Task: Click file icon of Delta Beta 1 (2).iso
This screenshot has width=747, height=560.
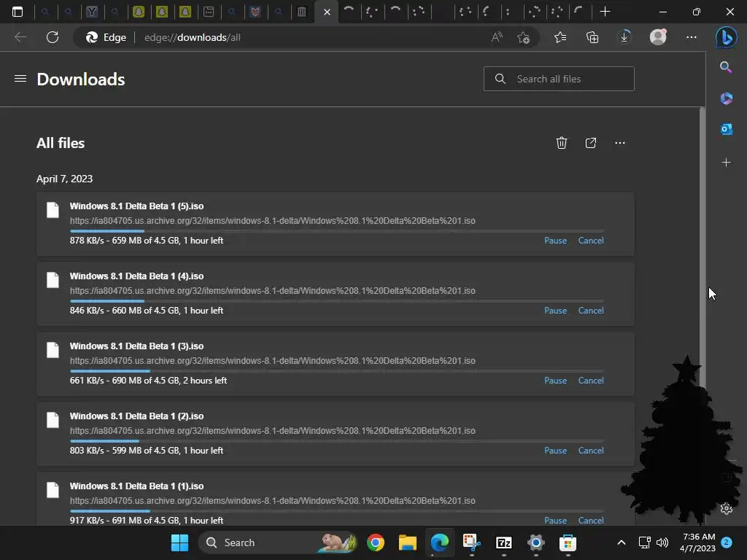Action: tap(53, 420)
